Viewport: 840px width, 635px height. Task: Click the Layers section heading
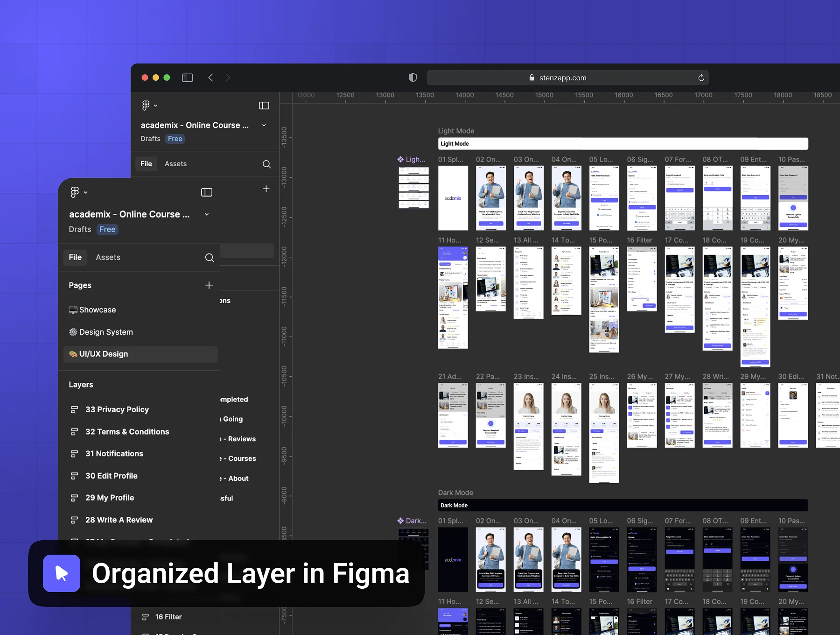pos(81,385)
